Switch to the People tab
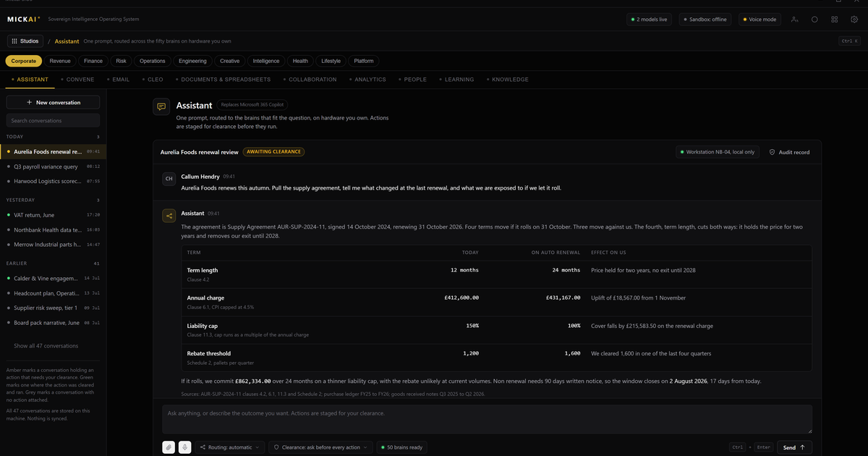The height and width of the screenshot is (456, 868). 413,80
